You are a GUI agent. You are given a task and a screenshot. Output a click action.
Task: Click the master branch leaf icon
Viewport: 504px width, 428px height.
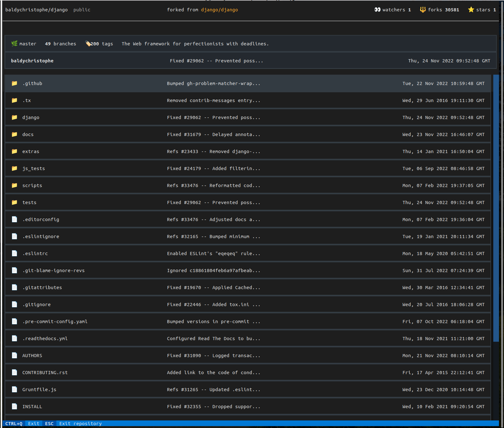(14, 43)
